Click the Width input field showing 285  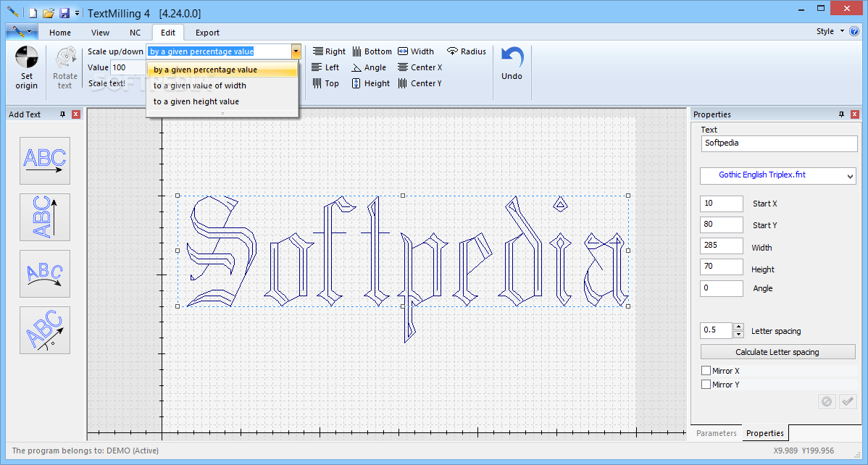coord(722,246)
